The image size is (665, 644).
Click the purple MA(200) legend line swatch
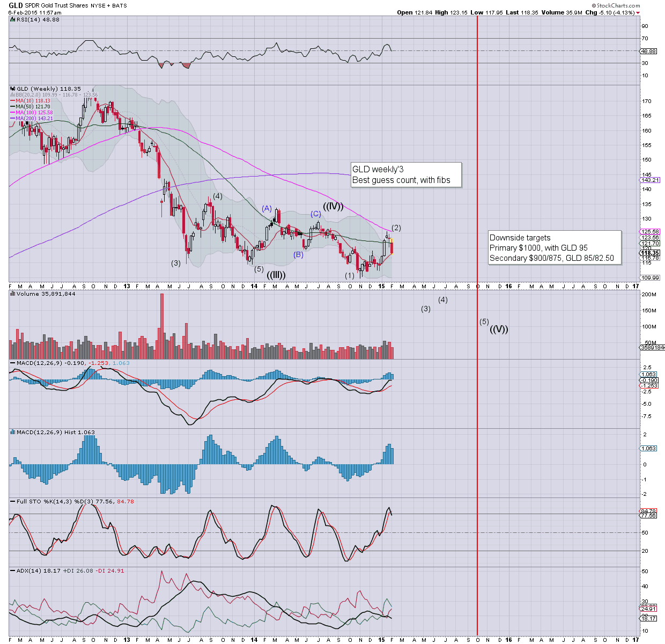click(x=13, y=119)
